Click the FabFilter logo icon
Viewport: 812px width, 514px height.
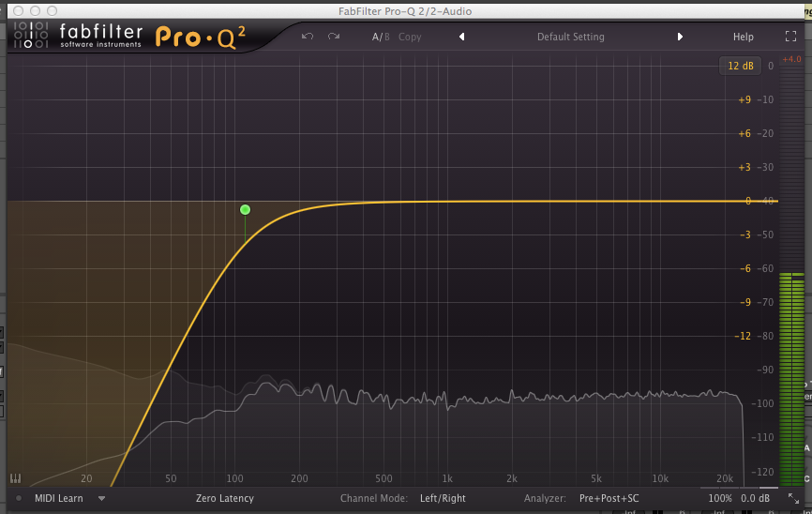pyautogui.click(x=31, y=36)
